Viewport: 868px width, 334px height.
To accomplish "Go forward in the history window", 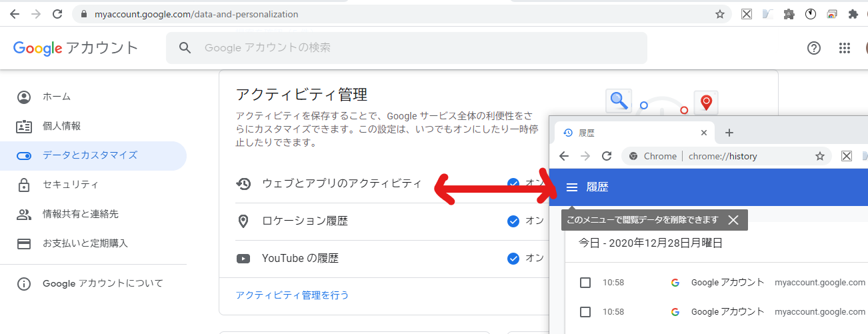I will coord(585,156).
